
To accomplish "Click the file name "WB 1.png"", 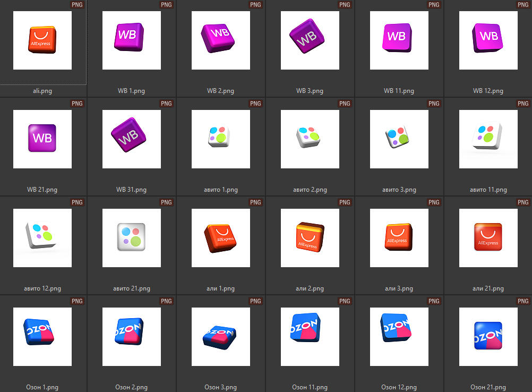I will pos(131,91).
